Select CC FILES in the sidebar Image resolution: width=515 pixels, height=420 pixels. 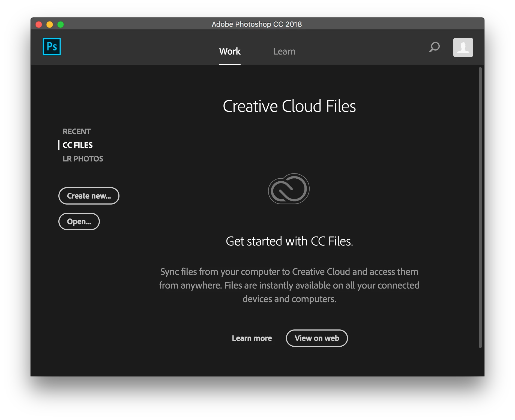(x=78, y=145)
